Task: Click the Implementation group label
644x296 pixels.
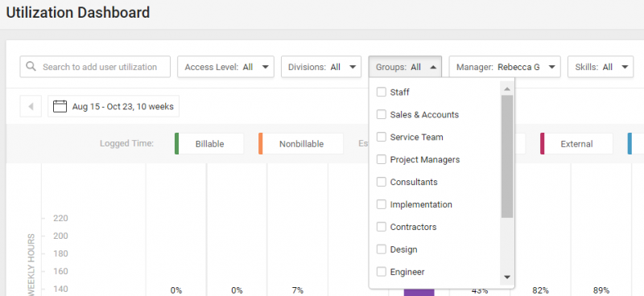Action: [421, 204]
